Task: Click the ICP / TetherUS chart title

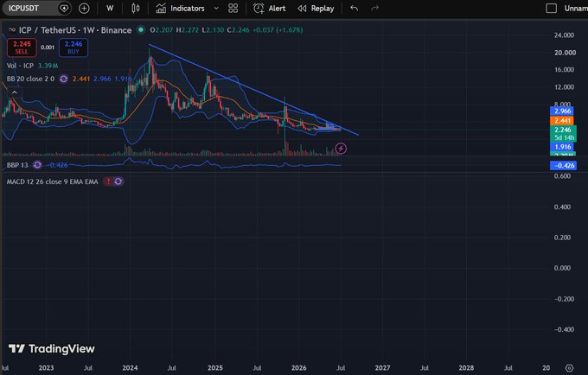Action: (x=75, y=30)
